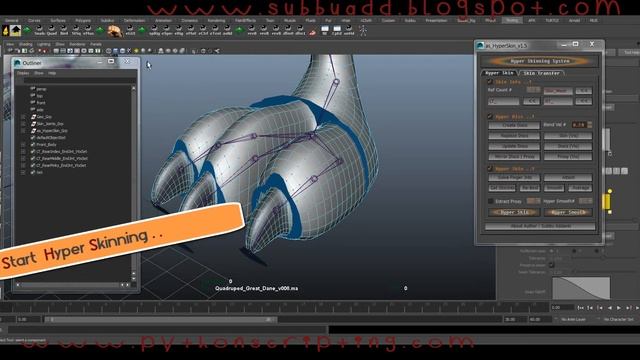Image resolution: width=640 pixels, height=360 pixels.
Task: Open the No Anim Layer dropdown
Action: click(x=573, y=319)
